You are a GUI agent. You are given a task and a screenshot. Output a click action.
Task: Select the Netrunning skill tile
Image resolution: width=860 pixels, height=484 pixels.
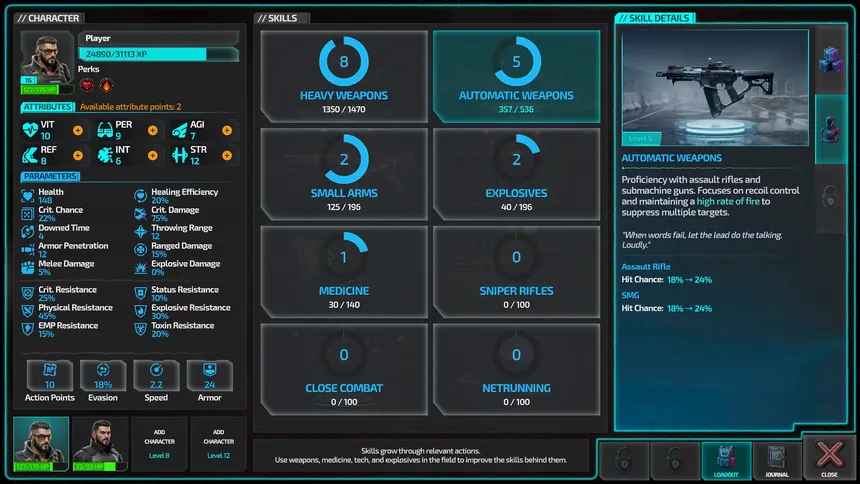(516, 369)
